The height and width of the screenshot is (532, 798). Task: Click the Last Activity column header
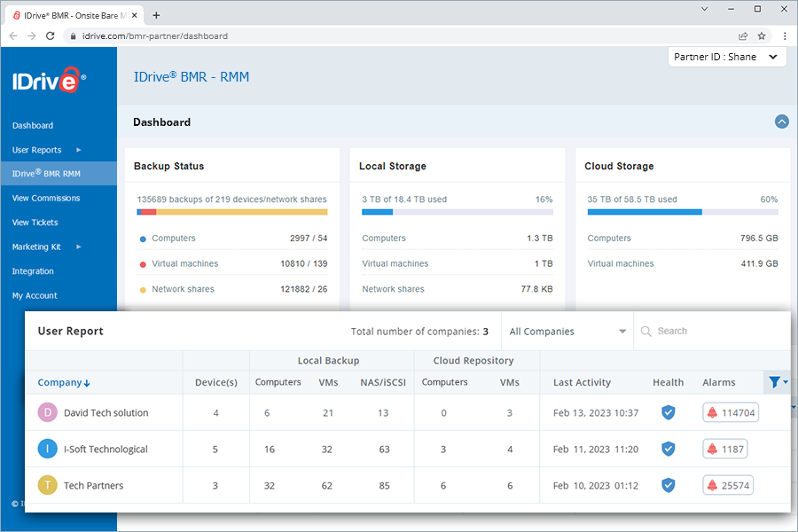[582, 382]
